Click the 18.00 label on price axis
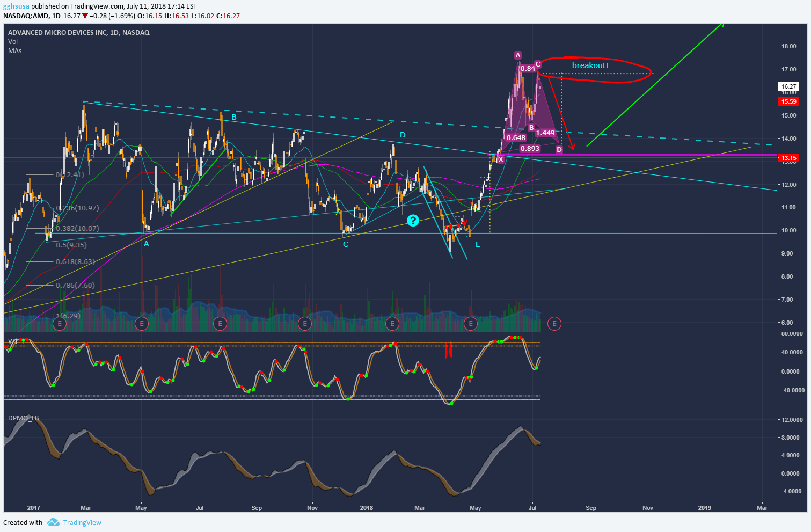The image size is (811, 532). (789, 46)
